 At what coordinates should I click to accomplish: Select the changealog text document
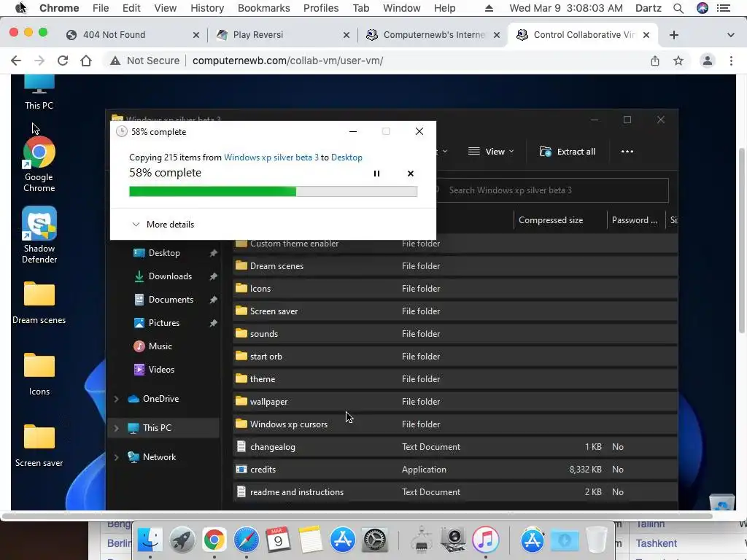tap(455, 447)
